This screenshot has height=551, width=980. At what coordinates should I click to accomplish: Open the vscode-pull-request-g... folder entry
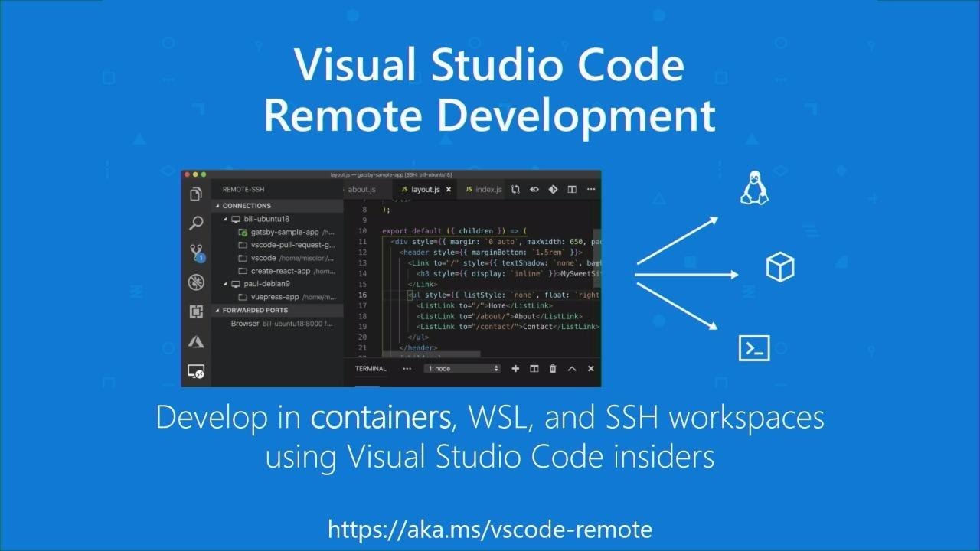coord(286,245)
